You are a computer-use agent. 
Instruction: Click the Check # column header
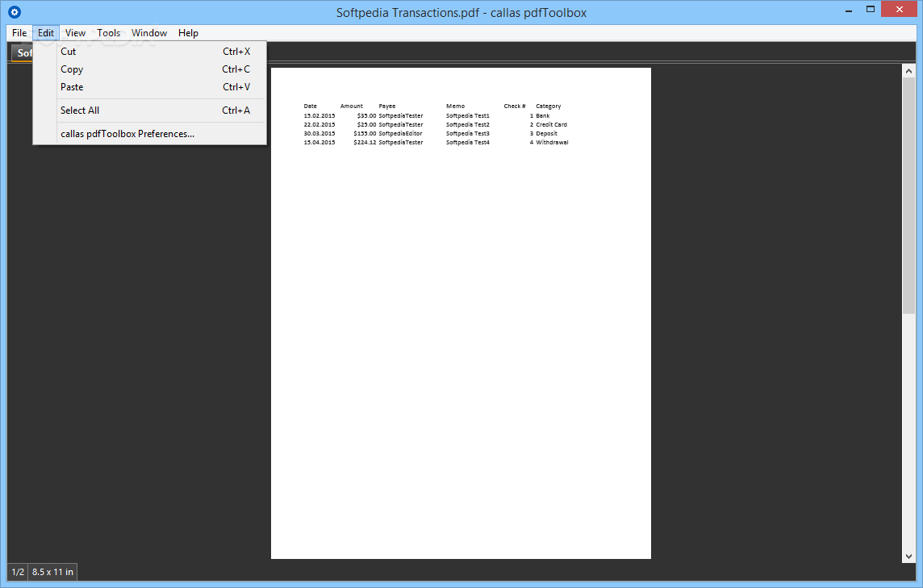tap(515, 106)
